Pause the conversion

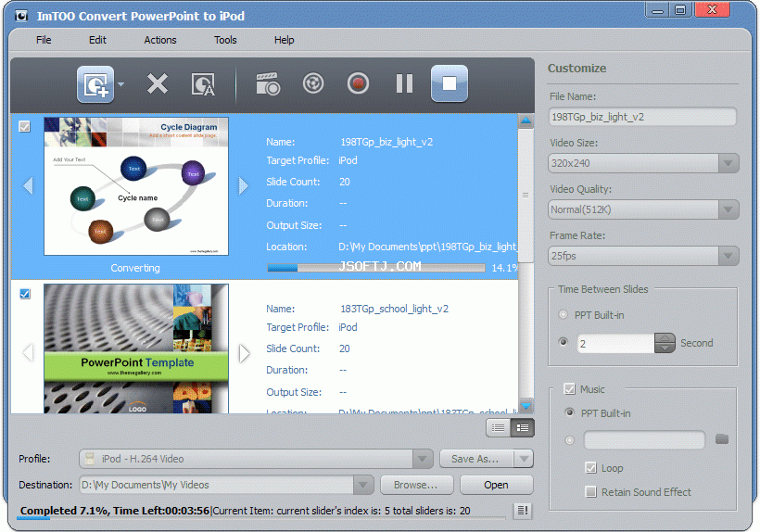pyautogui.click(x=404, y=83)
